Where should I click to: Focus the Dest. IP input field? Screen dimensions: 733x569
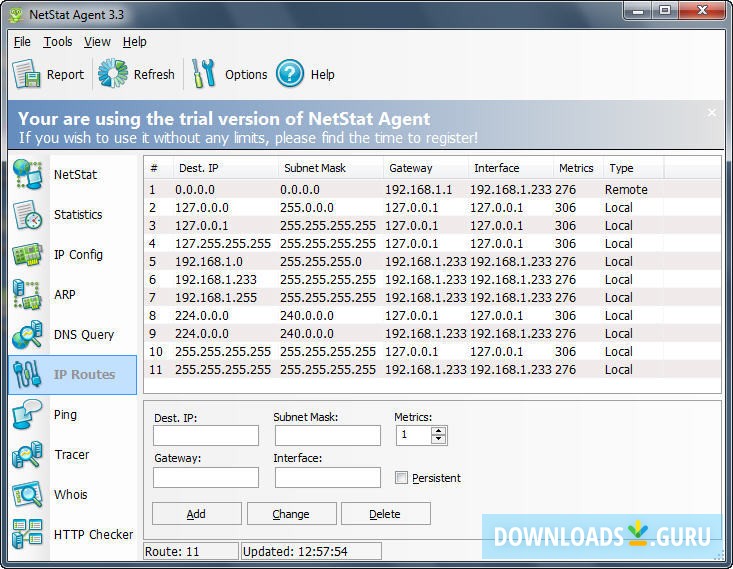point(206,435)
